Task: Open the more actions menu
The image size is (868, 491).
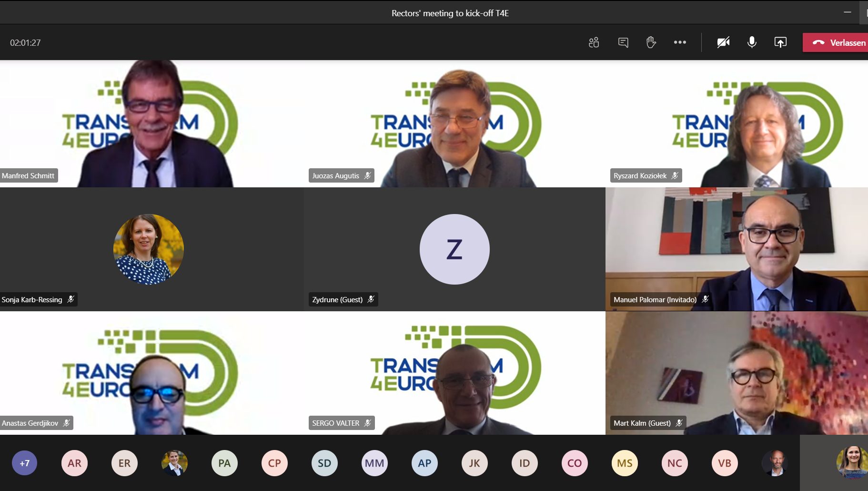Action: [x=680, y=42]
